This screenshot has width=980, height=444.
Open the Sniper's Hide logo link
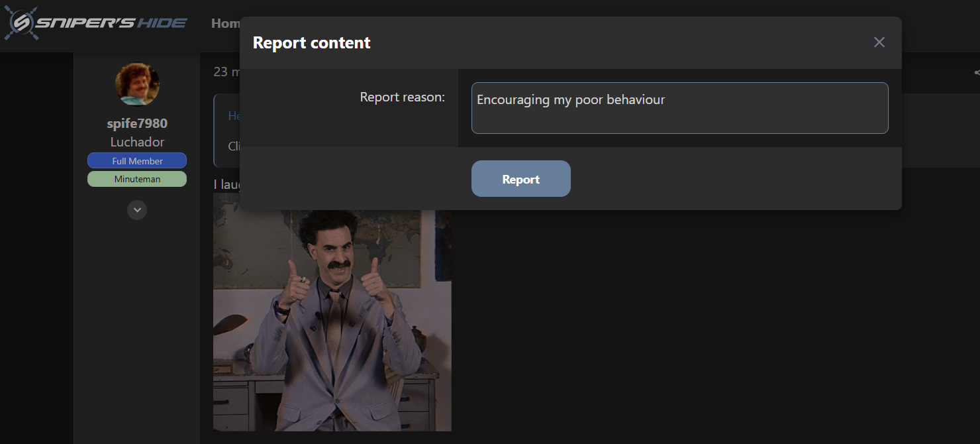97,23
